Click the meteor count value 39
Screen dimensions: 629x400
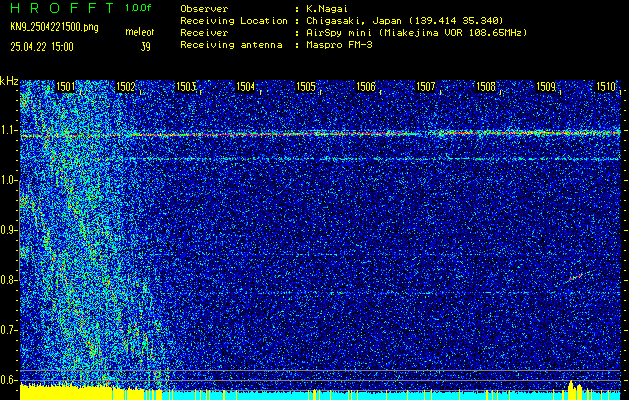tap(145, 47)
